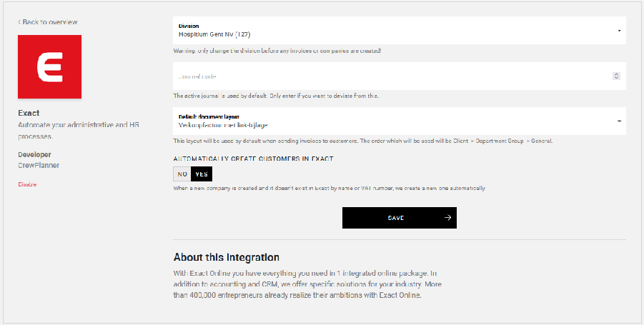
Task: Click the CrewPlanner developer name
Action: [x=39, y=165]
